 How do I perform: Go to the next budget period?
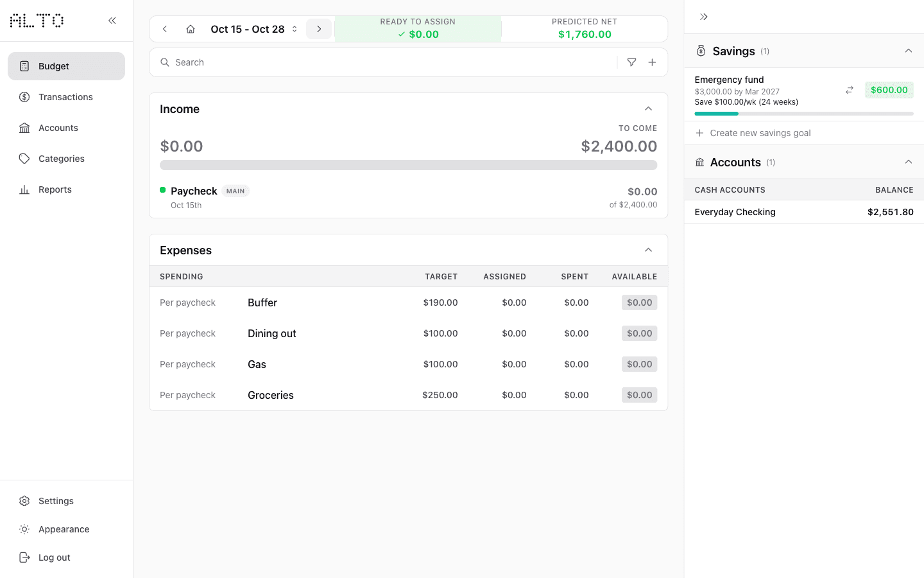319,29
